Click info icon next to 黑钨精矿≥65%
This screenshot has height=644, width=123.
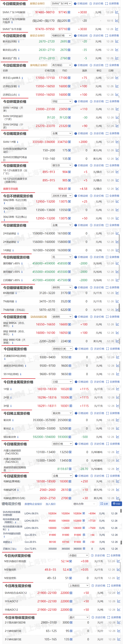click(22, 263)
